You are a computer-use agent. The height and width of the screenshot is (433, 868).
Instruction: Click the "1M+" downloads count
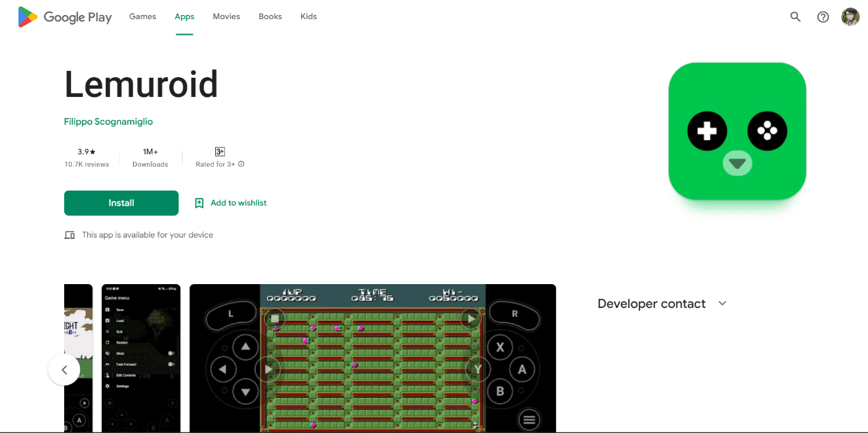pos(150,152)
